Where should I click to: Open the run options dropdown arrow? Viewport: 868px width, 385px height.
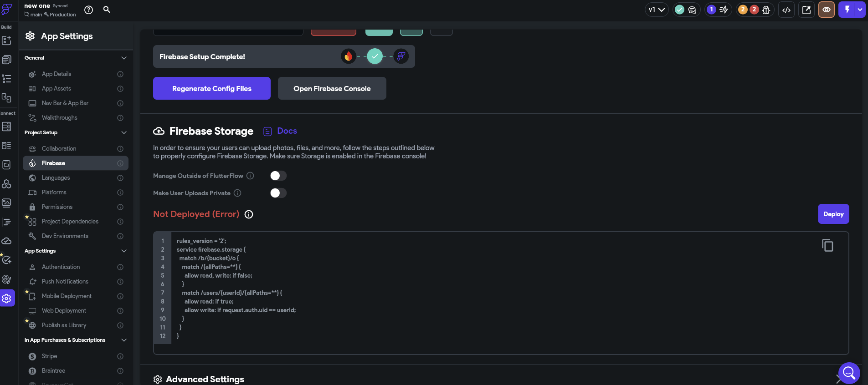tap(860, 10)
